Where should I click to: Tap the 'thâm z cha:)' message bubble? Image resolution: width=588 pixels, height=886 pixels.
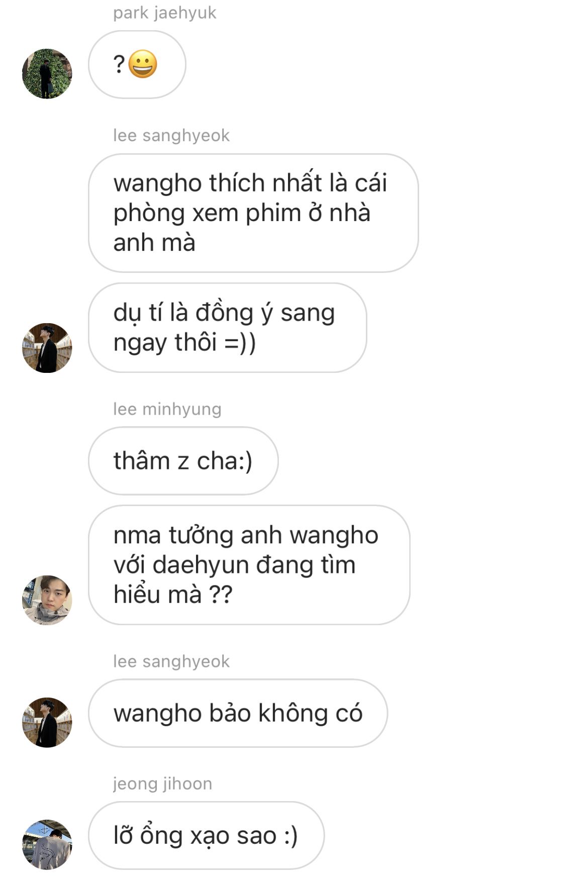tap(183, 461)
